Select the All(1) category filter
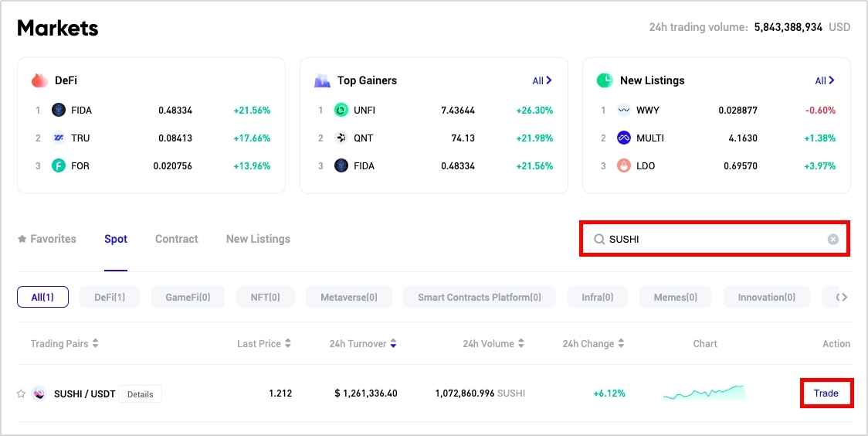This screenshot has width=868, height=436. pyautogui.click(x=42, y=297)
